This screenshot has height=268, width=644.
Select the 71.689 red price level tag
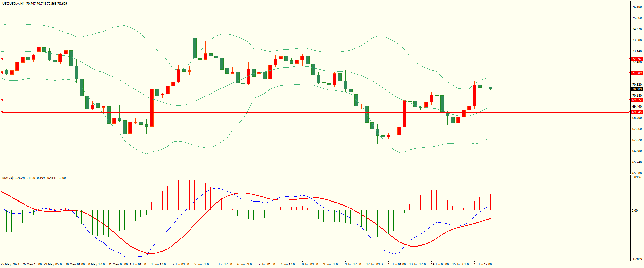pyautogui.click(x=637, y=73)
